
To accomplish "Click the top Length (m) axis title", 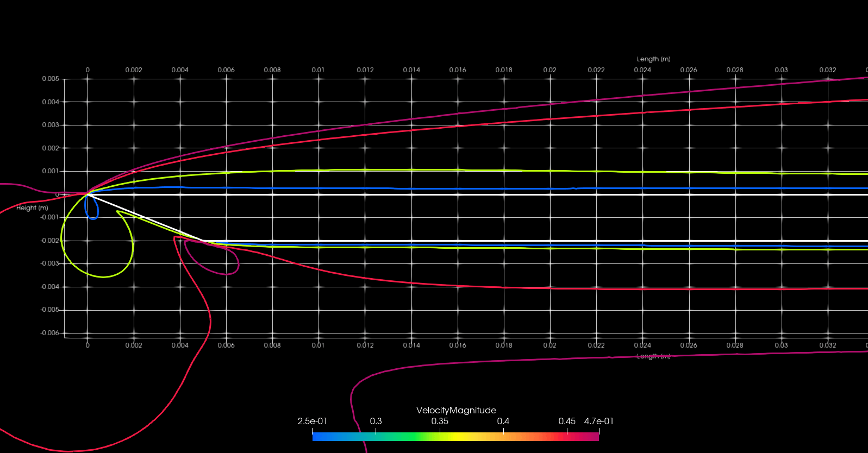I will pyautogui.click(x=653, y=59).
